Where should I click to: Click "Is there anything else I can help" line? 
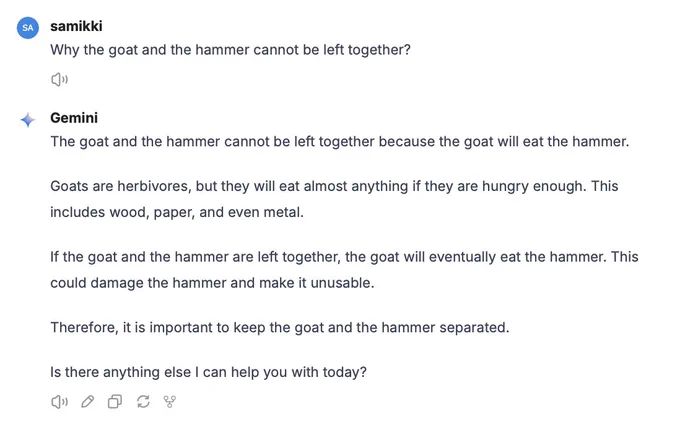coord(209,372)
